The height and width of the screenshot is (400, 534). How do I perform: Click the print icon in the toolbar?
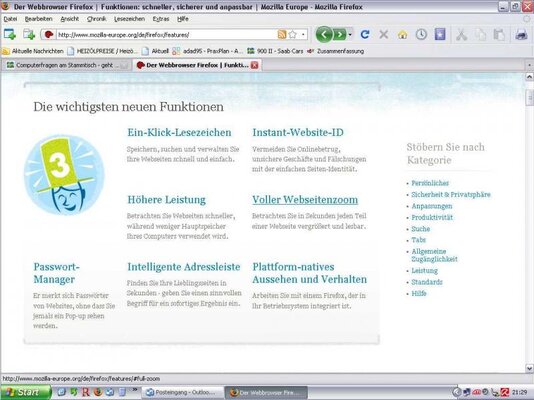tap(521, 34)
